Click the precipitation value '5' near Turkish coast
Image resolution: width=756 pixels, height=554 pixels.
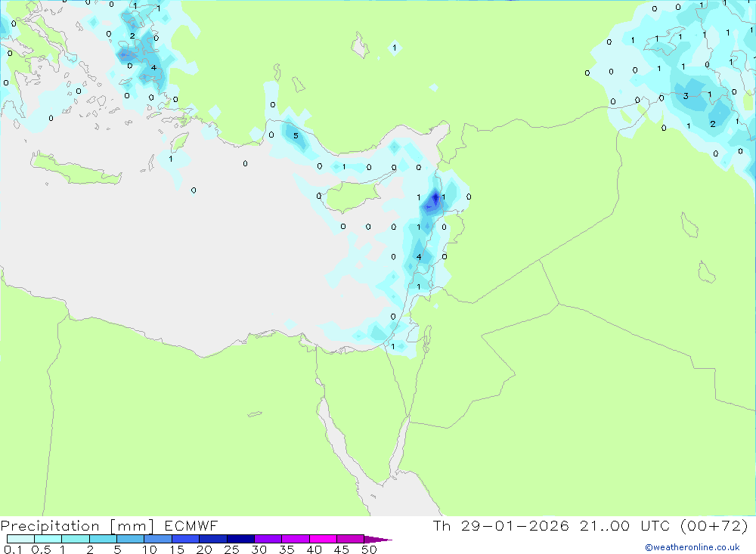(296, 136)
